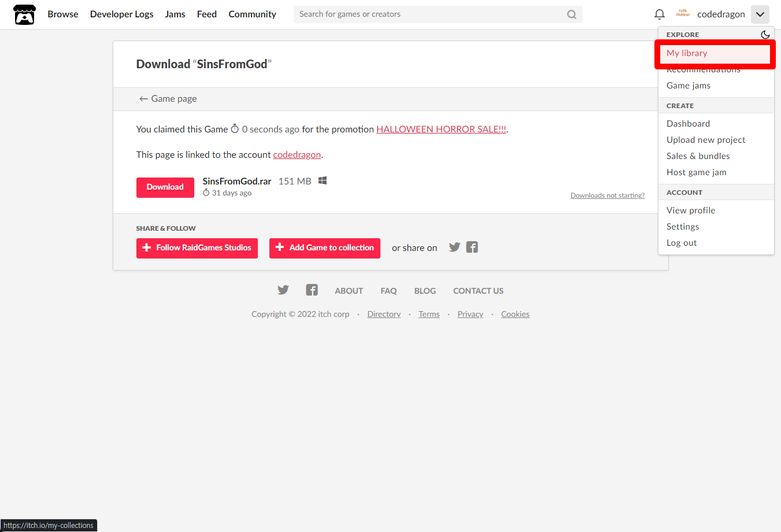This screenshot has height=532, width=781.
Task: Go back to Game page
Action: tap(168, 99)
